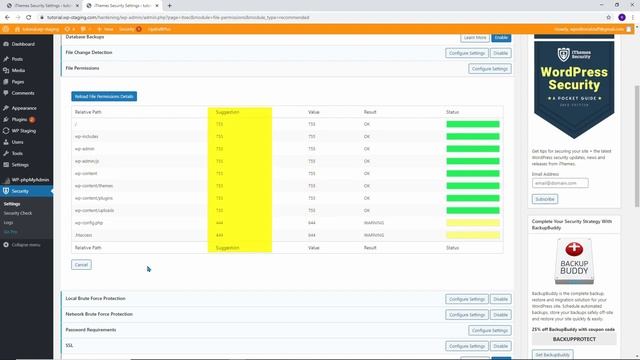The width and height of the screenshot is (640, 360).
Task: Enable Database Backups
Action: coord(501,38)
